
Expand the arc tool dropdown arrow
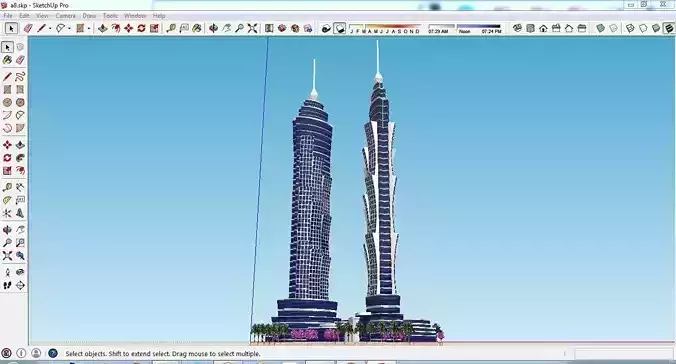pyautogui.click(x=69, y=29)
